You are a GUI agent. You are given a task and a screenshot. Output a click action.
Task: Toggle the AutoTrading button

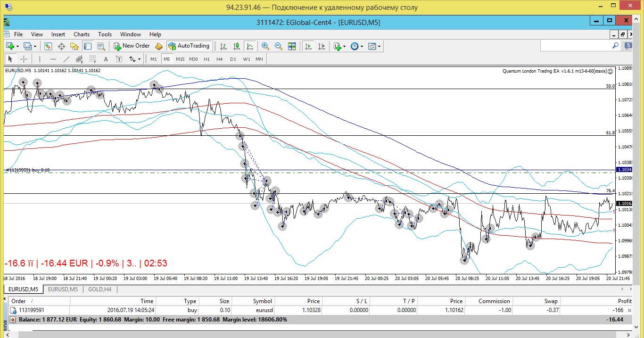(x=189, y=46)
